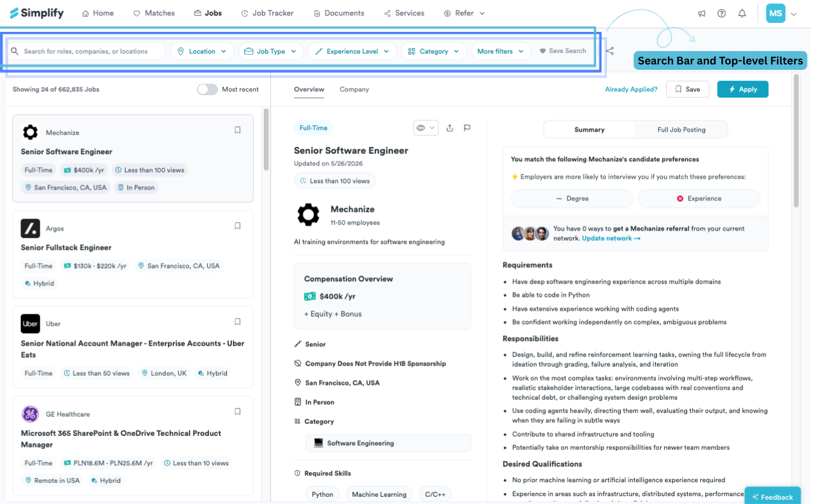
Task: Click the Mechanize gear logo in job list
Action: coord(30,132)
